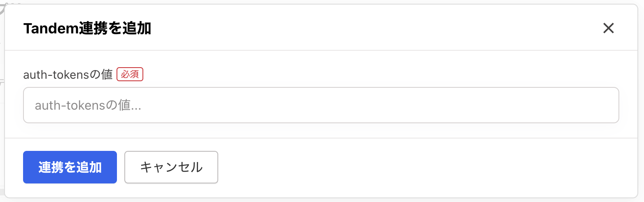This screenshot has height=202, width=644.
Task: Confirm adding the Tandem integration
Action: 70,167
